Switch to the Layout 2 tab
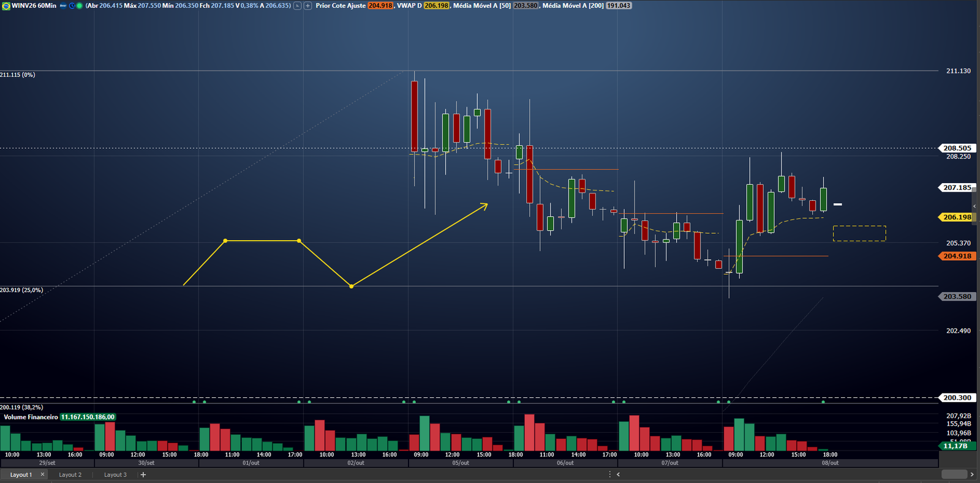This screenshot has width=980, height=483. (70, 474)
